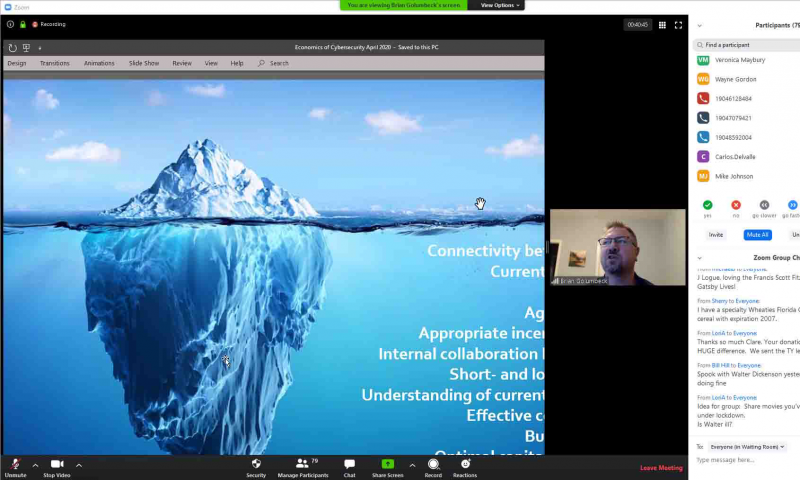Viewport: 800px width, 480px height.
Task: Open audio options arrow beside Unmute
Action: 35,465
